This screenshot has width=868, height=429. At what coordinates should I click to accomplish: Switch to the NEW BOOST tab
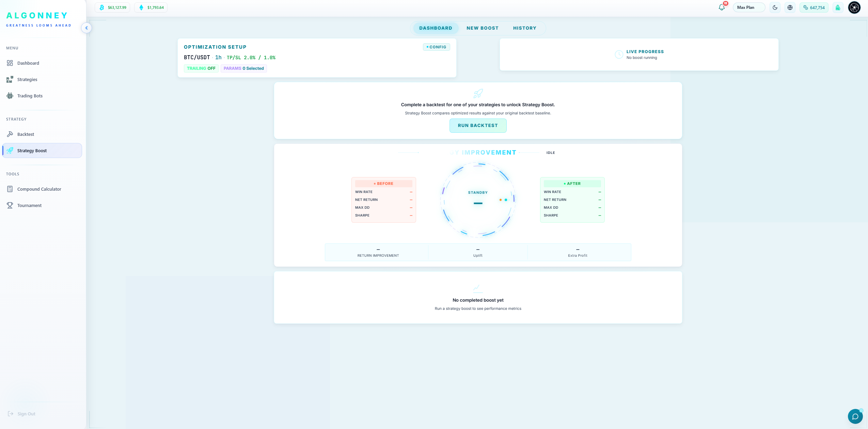[483, 28]
